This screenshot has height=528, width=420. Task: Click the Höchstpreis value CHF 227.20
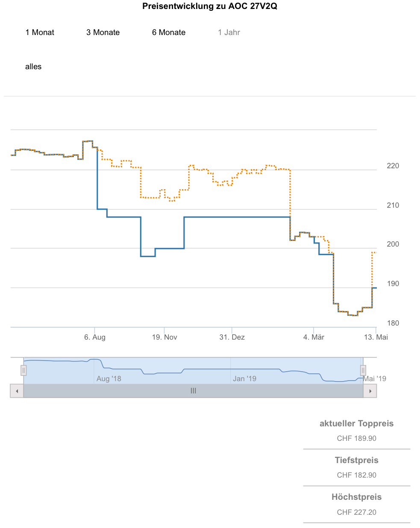pyautogui.click(x=356, y=512)
